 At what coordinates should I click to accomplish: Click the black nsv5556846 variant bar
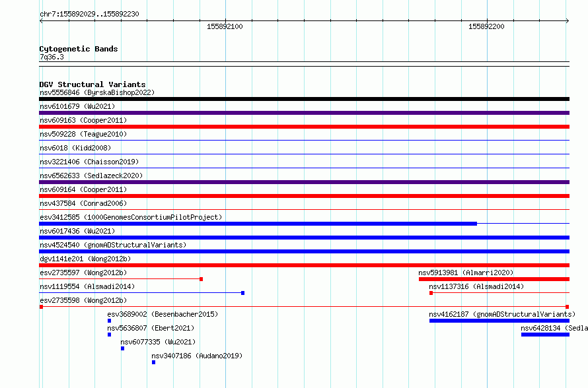pyautogui.click(x=304, y=99)
